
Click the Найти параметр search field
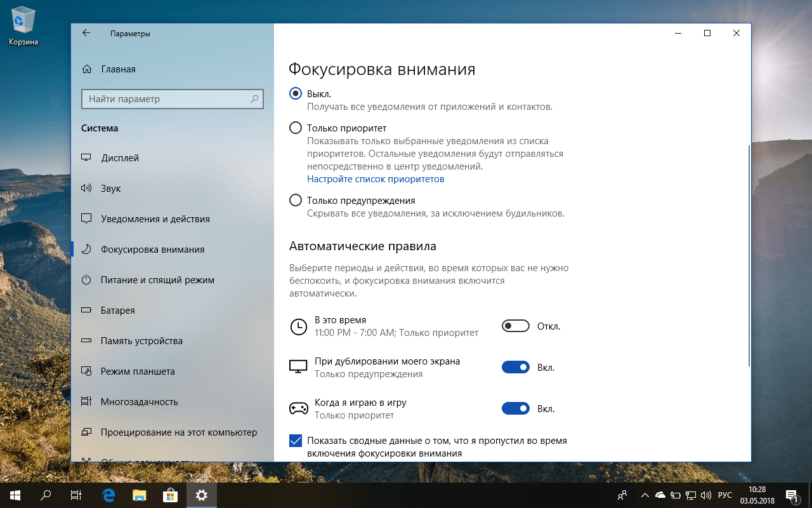click(172, 98)
